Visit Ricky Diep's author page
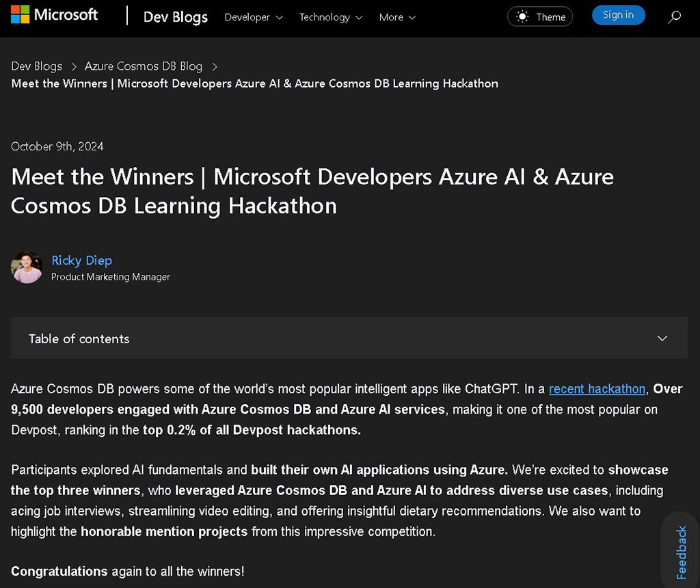The image size is (700, 588). (x=81, y=260)
